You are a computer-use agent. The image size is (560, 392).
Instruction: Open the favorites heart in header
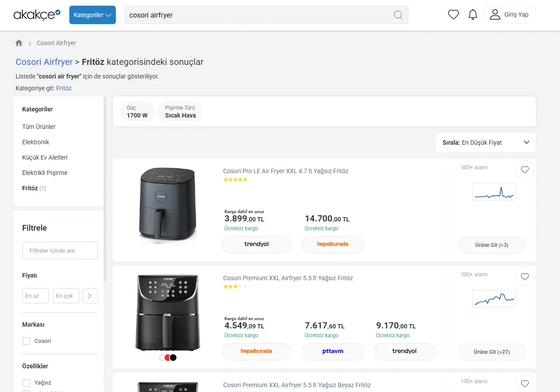453,15
